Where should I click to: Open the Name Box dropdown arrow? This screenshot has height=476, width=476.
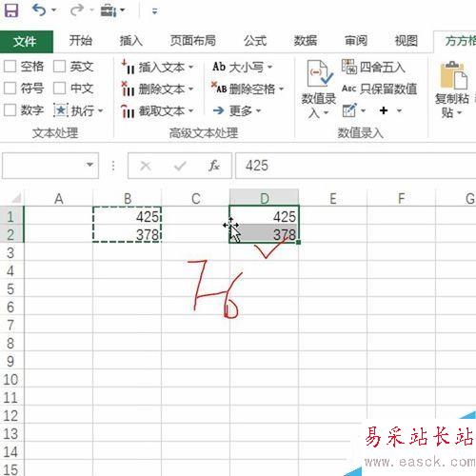click(x=89, y=165)
